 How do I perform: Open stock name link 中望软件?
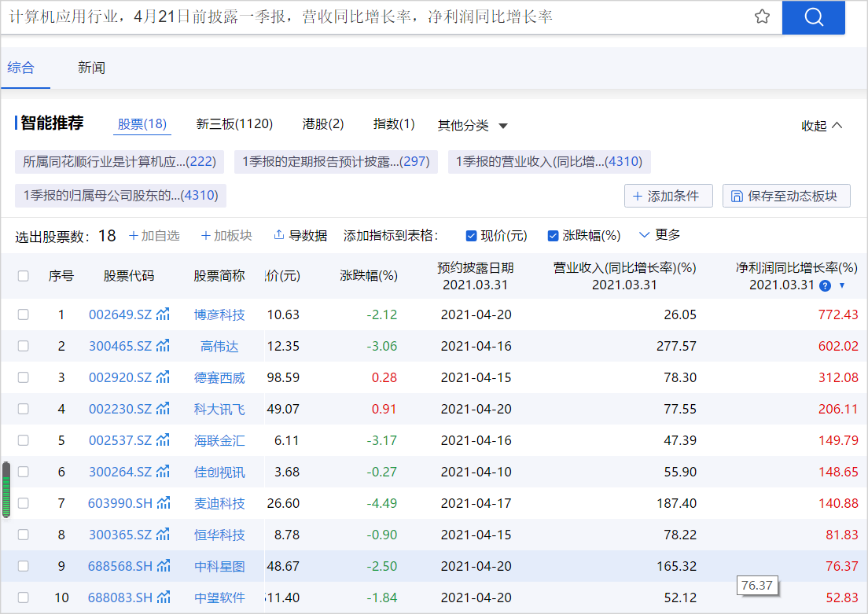219,598
